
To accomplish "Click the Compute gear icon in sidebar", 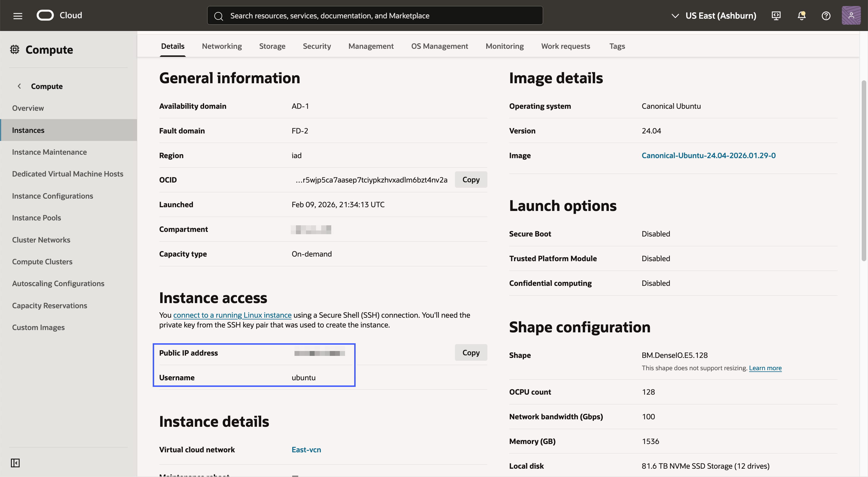I will pyautogui.click(x=15, y=50).
